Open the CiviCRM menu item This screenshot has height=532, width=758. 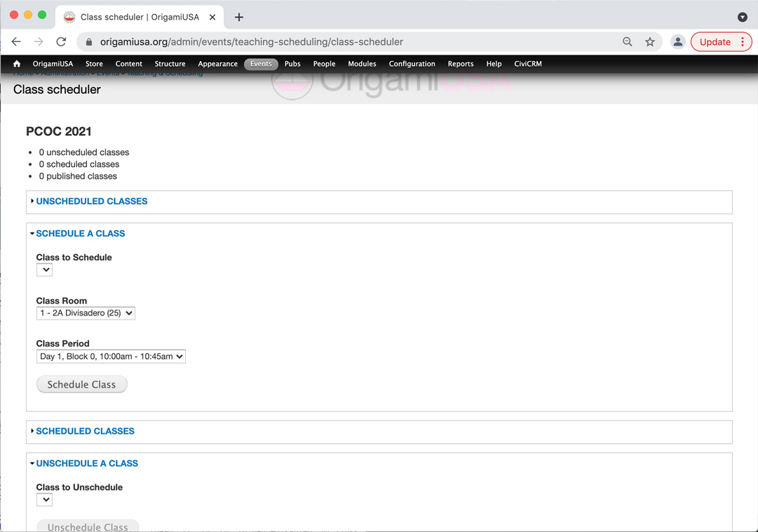coord(528,64)
